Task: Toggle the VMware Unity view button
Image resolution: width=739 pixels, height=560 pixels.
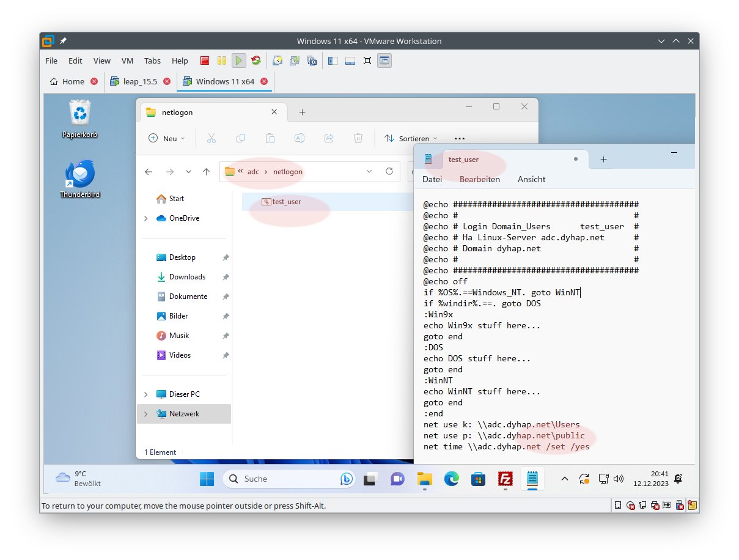Action: 384,61
